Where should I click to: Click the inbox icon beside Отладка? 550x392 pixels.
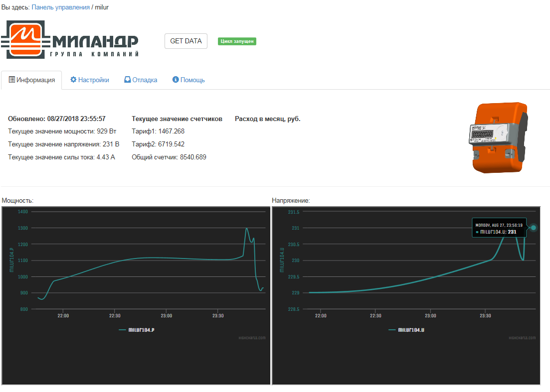(x=128, y=80)
